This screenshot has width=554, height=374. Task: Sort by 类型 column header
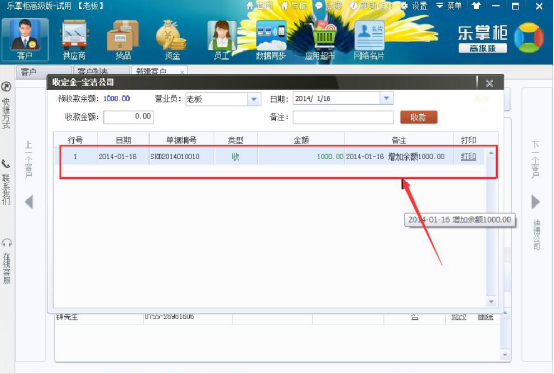point(236,140)
